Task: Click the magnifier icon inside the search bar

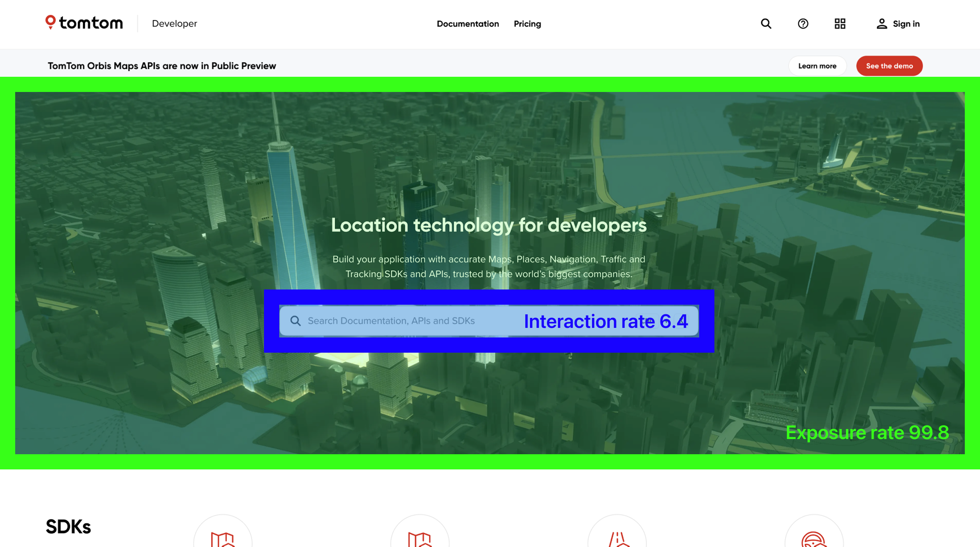Action: click(296, 321)
